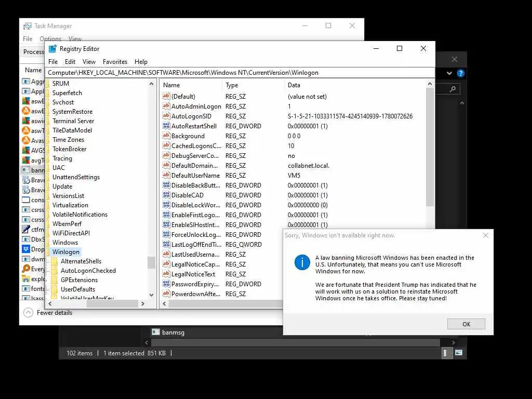
Task: Select the DefaultDomain... value name
Action: pyautogui.click(x=194, y=166)
